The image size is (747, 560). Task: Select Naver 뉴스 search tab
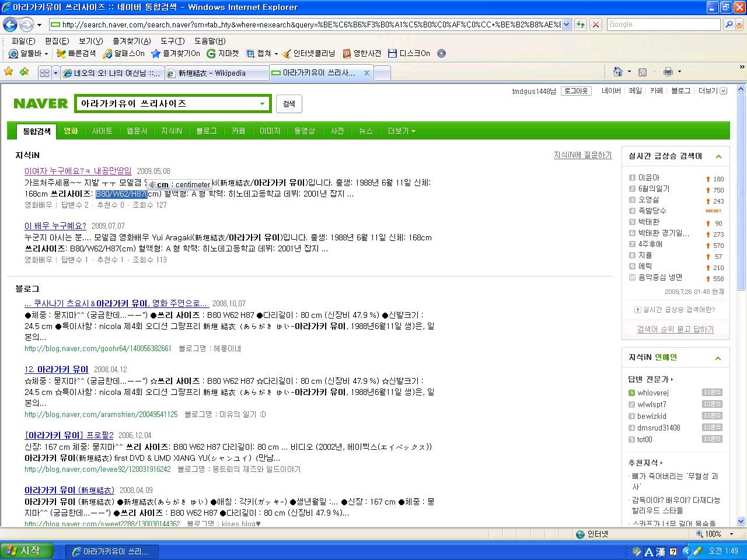[x=366, y=131]
